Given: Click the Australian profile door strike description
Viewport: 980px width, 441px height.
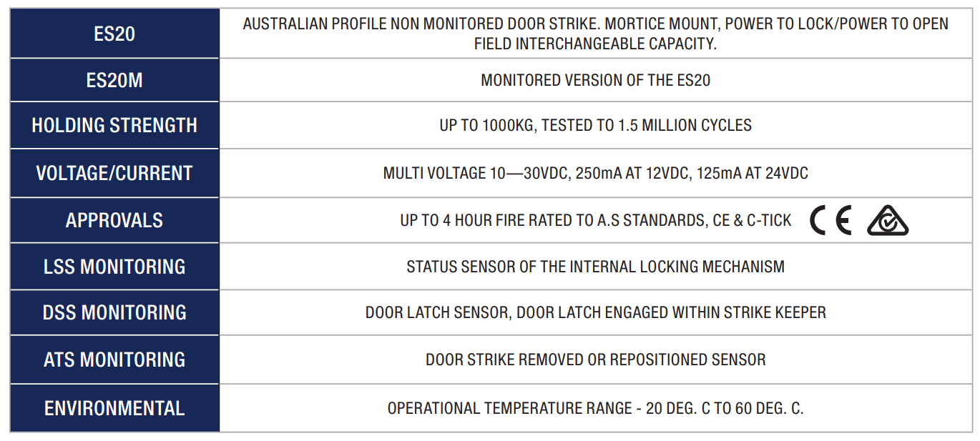Looking at the screenshot, I should click(595, 34).
